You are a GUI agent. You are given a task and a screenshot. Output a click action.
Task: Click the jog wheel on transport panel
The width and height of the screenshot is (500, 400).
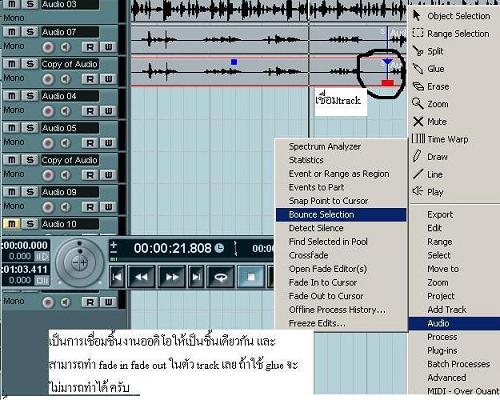point(80,262)
